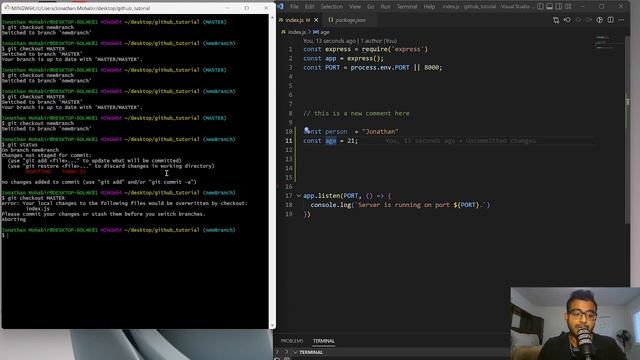Screen dimensions: 640x360
Task: Open the Help menu
Action: click(429, 7)
